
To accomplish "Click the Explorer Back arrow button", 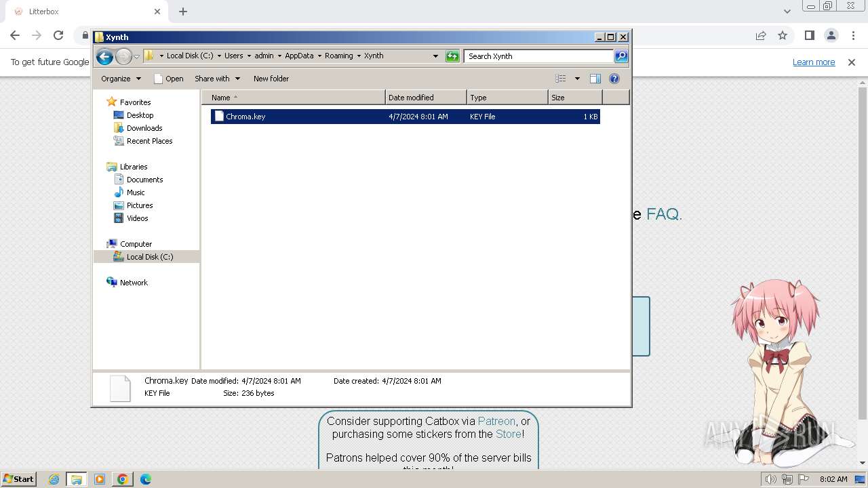I will [104, 56].
